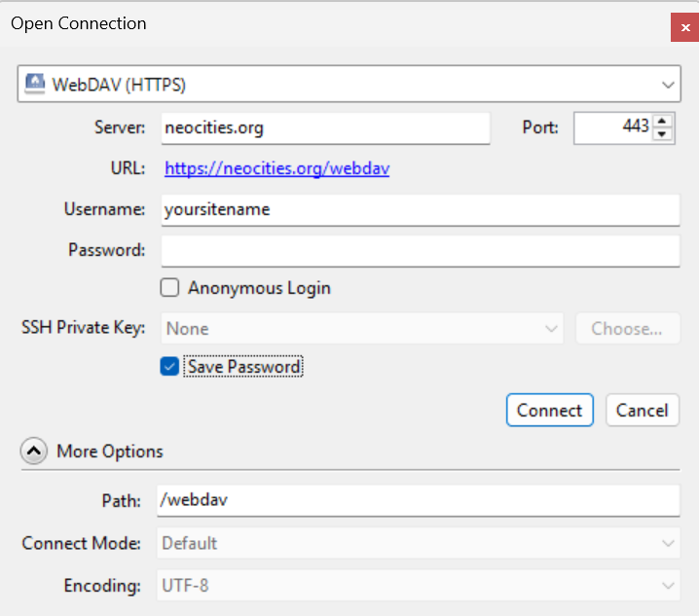Click the Username field with yoursitename
Viewport: 699px width, 616px height.
click(x=421, y=210)
